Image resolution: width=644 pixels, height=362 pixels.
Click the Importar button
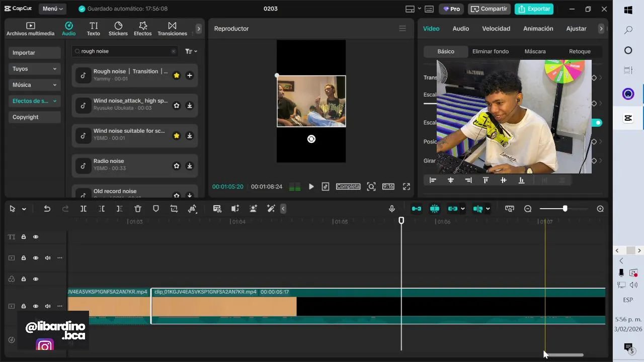35,53
